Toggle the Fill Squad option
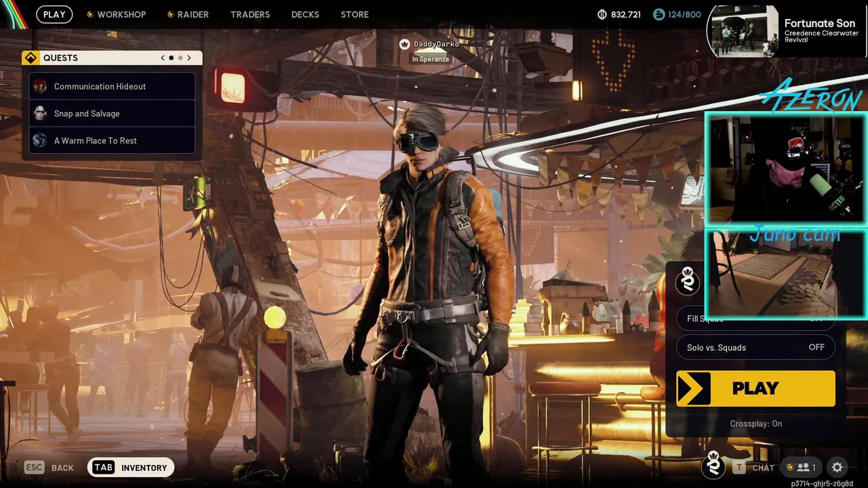868x488 pixels. (x=755, y=319)
